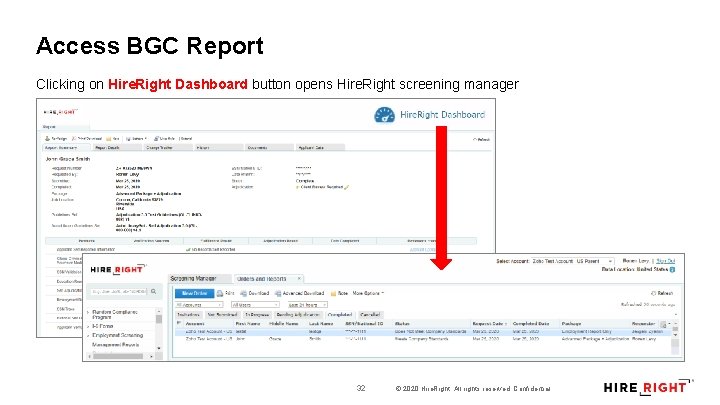This screenshot has width=720, height=405.
Task: Select the In Progress status tab
Action: tap(257, 315)
